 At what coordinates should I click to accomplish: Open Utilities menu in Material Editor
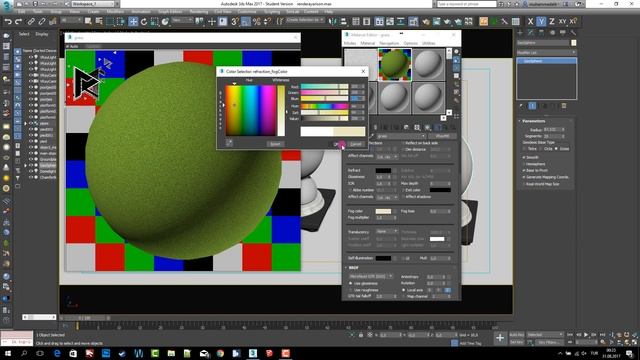pyautogui.click(x=429, y=43)
